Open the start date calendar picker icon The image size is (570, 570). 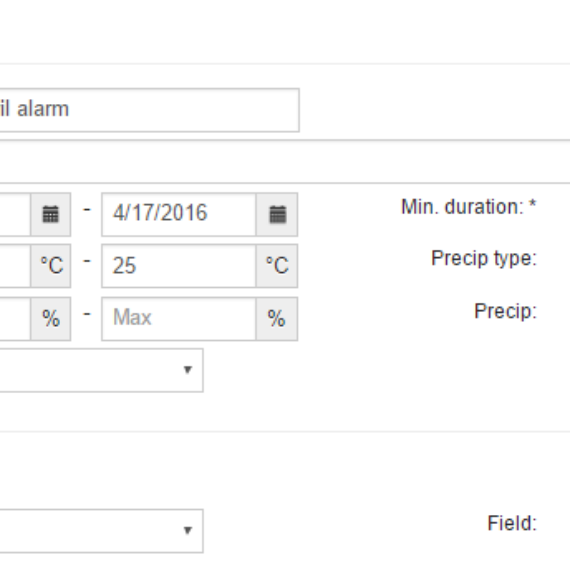(51, 214)
